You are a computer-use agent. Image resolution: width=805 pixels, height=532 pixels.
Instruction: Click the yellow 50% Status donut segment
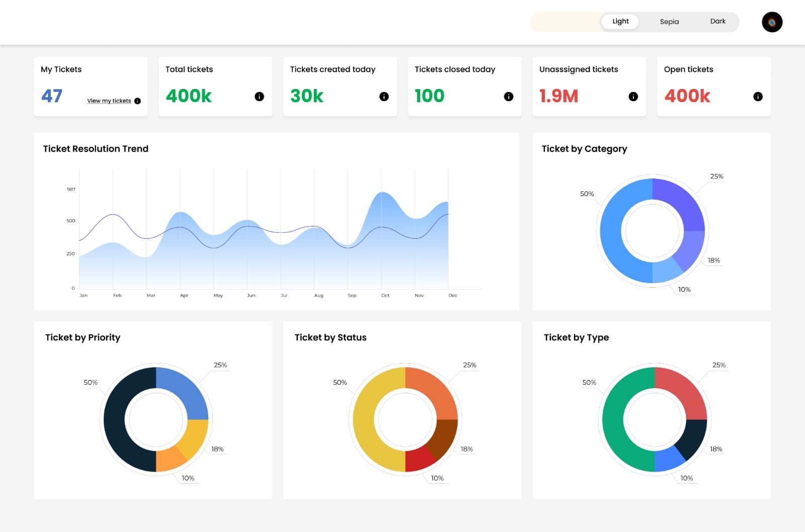364,419
